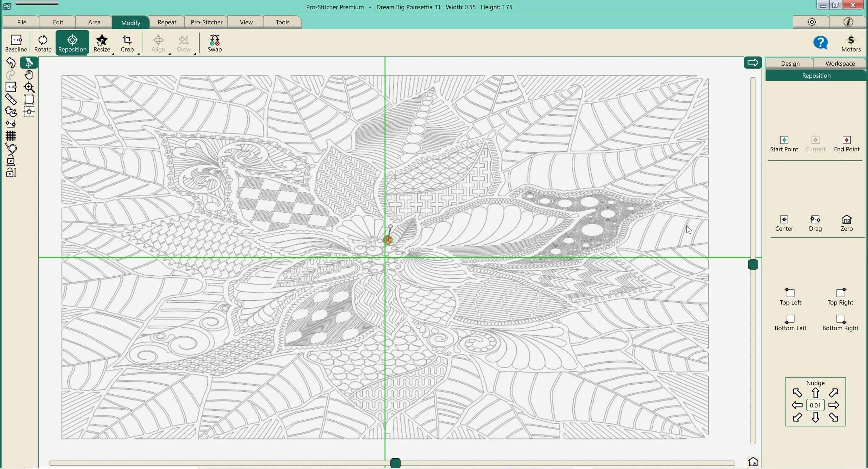Click the vertical scroll slider handle

pyautogui.click(x=753, y=265)
